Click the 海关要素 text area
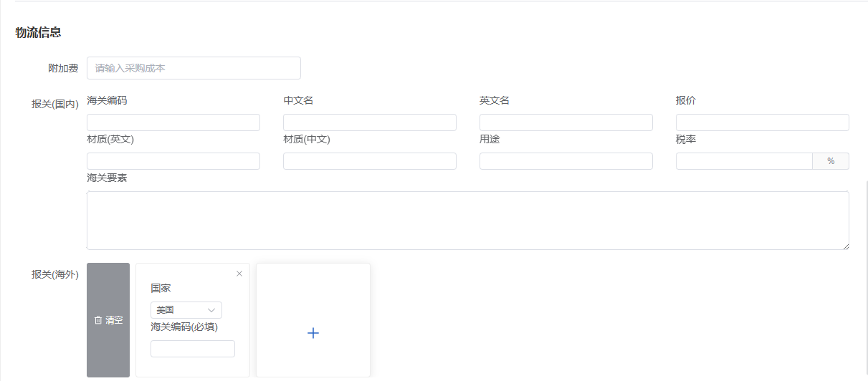This screenshot has height=381, width=868. click(x=468, y=221)
